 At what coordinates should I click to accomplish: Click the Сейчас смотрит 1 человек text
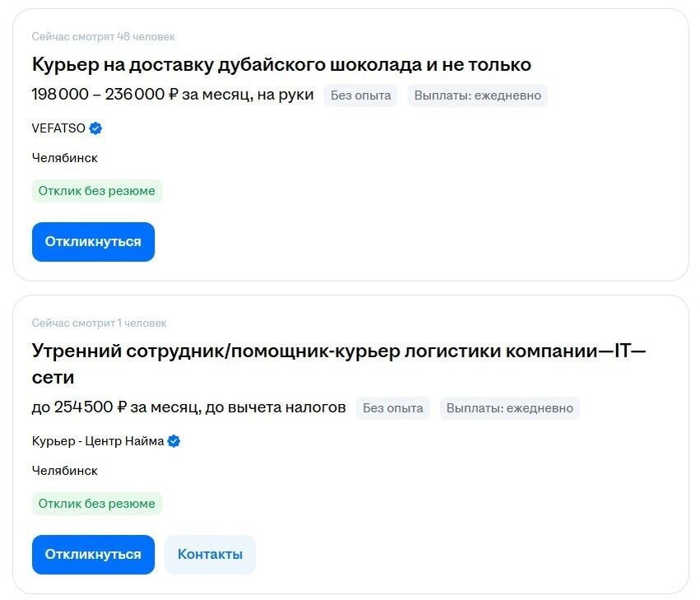(x=98, y=323)
